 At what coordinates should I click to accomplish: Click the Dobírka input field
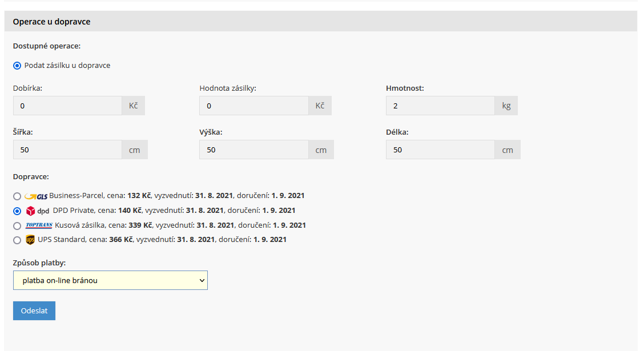[67, 106]
